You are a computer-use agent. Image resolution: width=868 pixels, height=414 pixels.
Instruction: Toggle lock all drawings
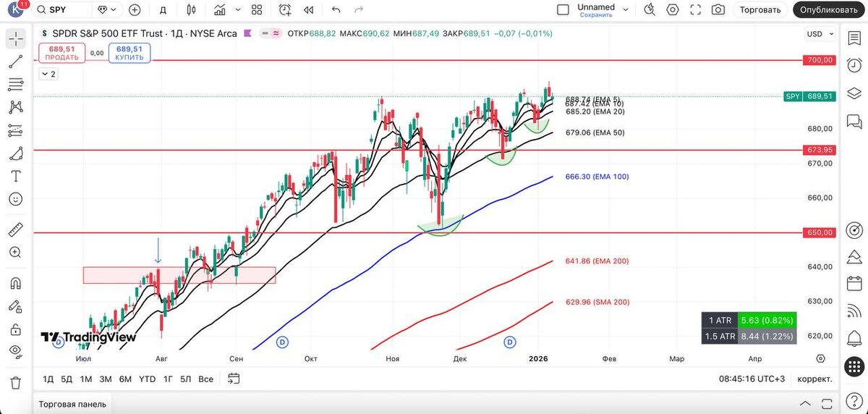[x=15, y=329]
